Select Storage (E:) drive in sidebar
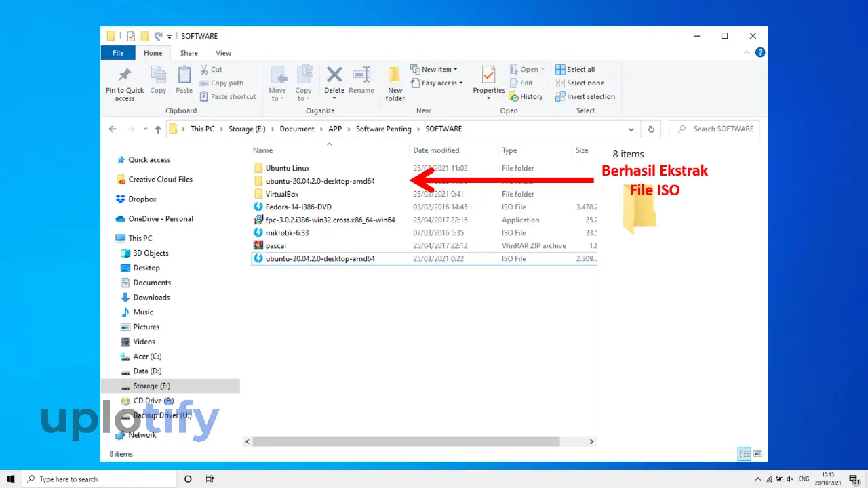Viewport: 868px width, 488px height. coord(170,386)
